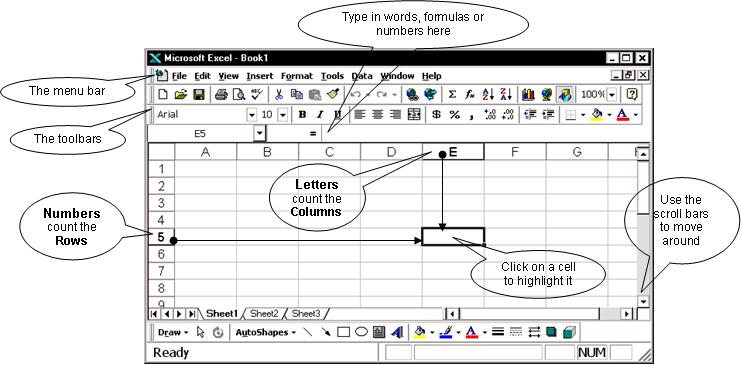Open the Format menu
The height and width of the screenshot is (365, 741).
pyautogui.click(x=297, y=76)
